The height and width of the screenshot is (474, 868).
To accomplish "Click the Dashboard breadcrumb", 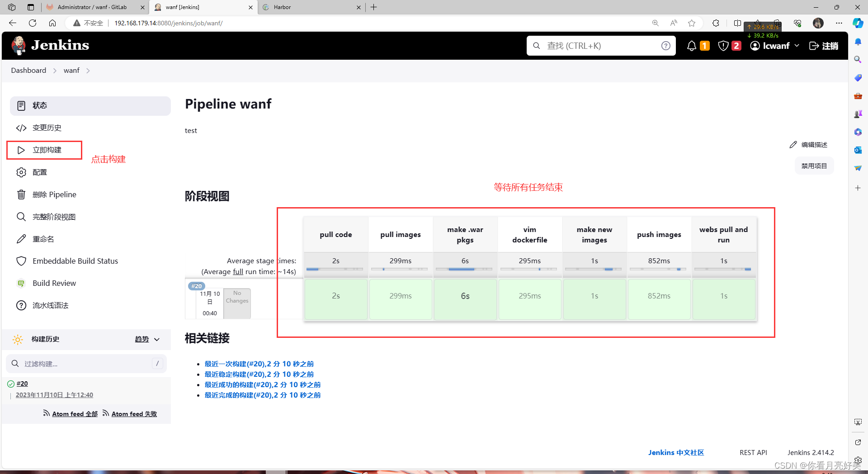I will click(28, 71).
